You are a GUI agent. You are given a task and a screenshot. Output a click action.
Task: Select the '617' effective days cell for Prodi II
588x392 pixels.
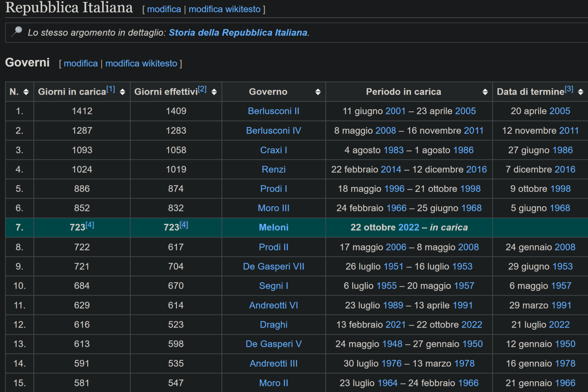[176, 247]
